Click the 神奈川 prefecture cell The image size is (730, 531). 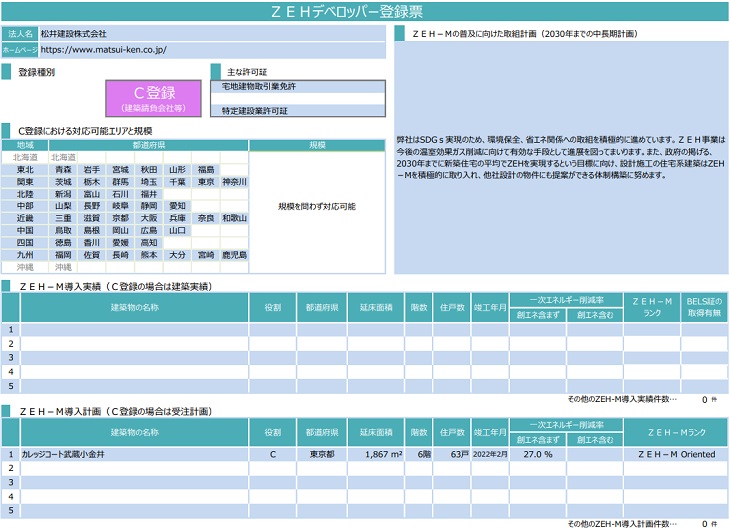[x=234, y=182]
